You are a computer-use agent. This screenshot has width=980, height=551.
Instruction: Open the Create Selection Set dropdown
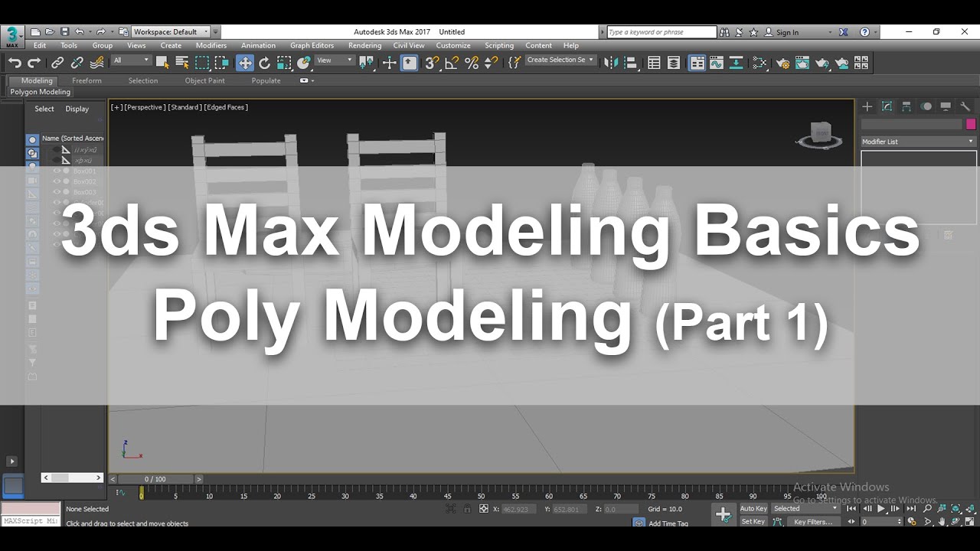[x=560, y=60]
